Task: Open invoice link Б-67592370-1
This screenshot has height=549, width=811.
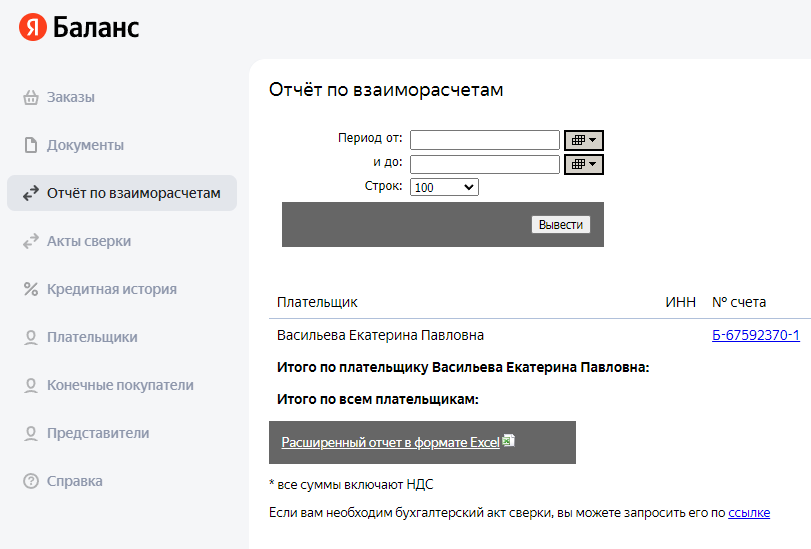Action: pos(755,336)
